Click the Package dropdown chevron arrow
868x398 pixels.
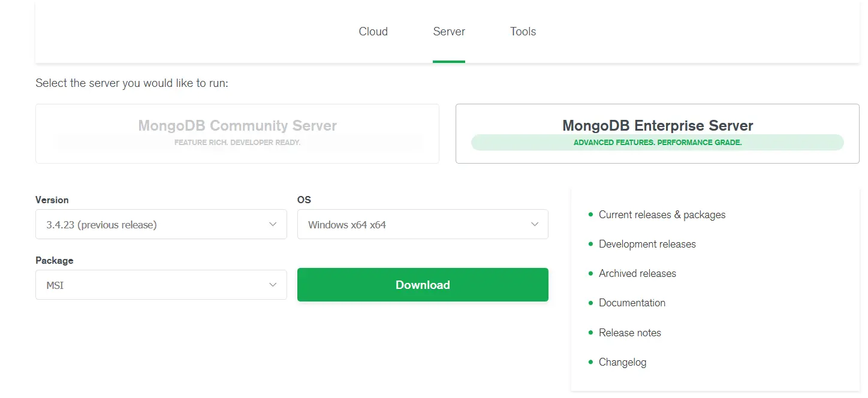coord(273,285)
